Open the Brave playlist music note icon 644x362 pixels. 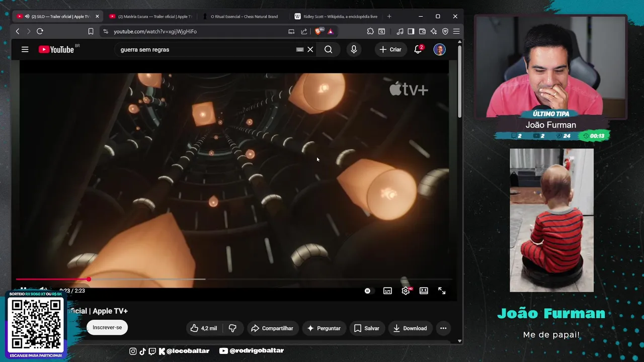coord(400,31)
